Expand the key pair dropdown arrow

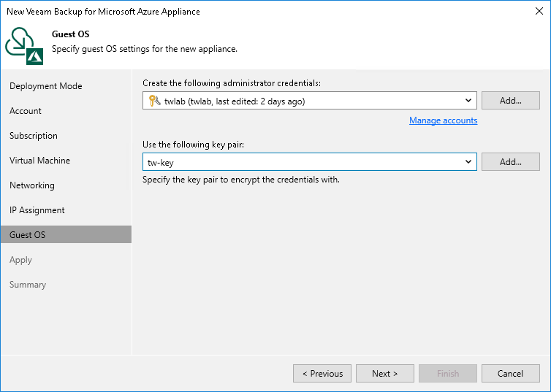point(468,162)
